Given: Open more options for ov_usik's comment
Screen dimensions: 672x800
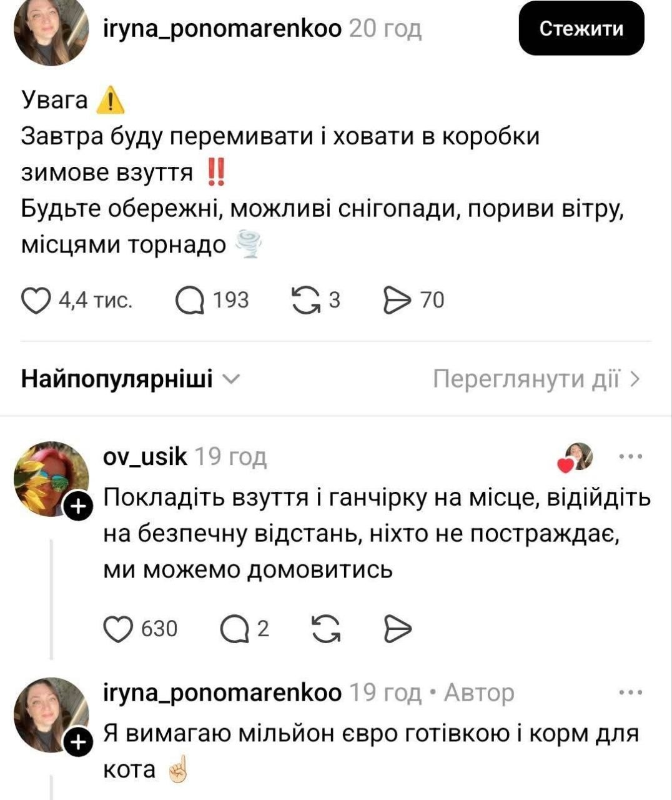Looking at the screenshot, I should [x=630, y=457].
